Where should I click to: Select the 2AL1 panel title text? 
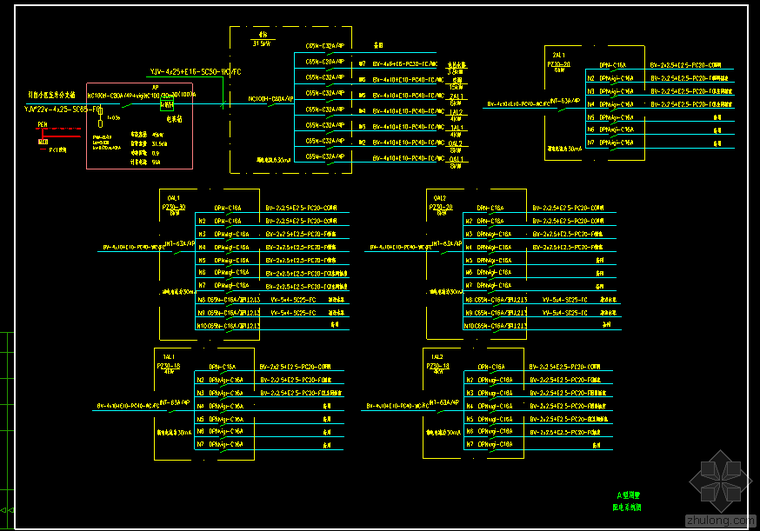coord(558,55)
